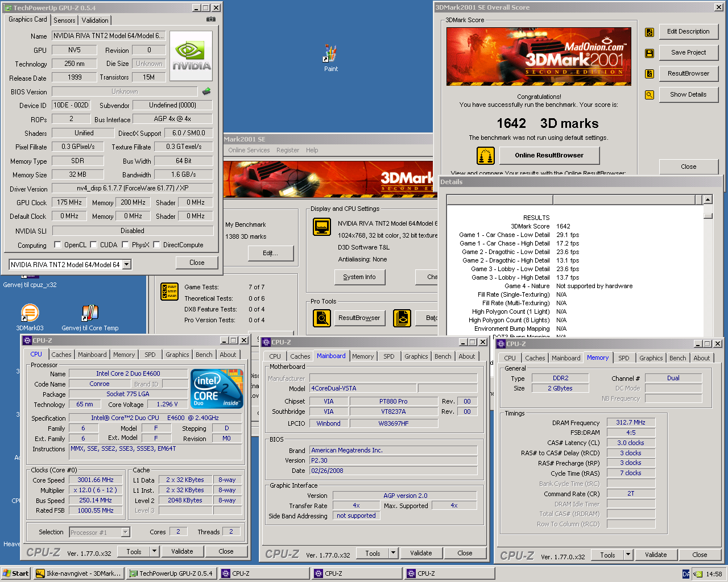Click the Online ResultBrowser icon beside the button

click(x=485, y=155)
